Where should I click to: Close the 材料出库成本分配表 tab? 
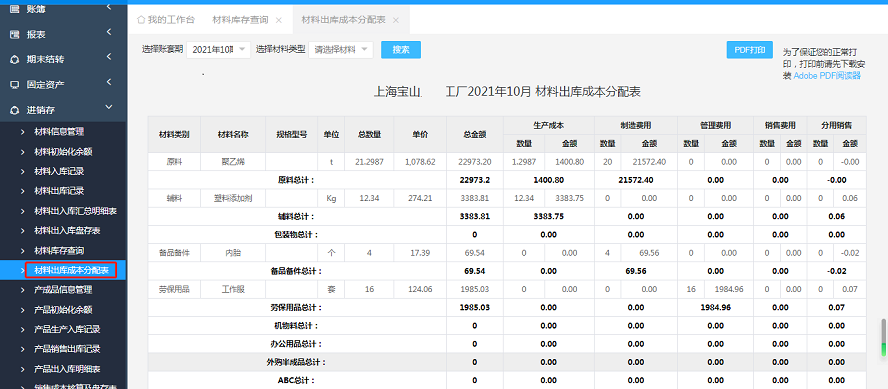(x=396, y=20)
